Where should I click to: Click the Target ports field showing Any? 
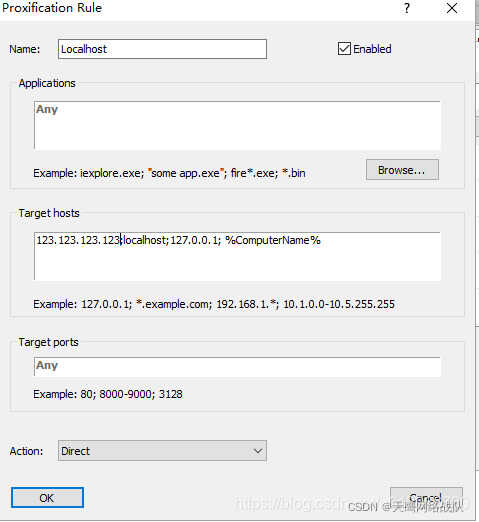pos(237,367)
